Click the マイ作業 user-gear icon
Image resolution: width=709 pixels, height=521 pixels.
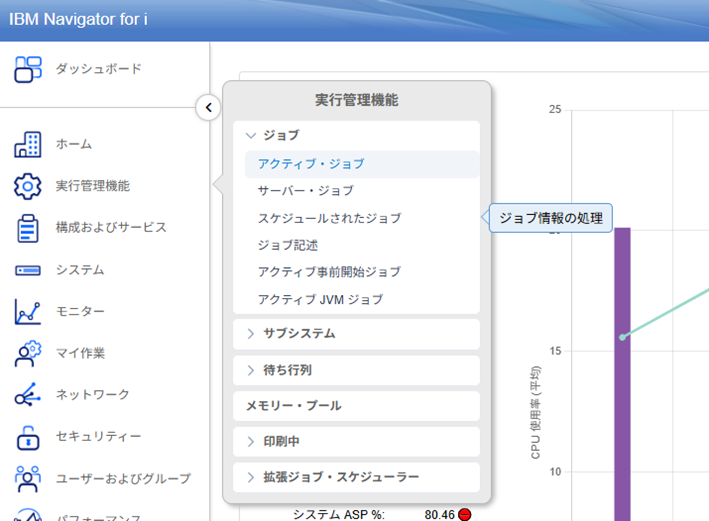(28, 353)
